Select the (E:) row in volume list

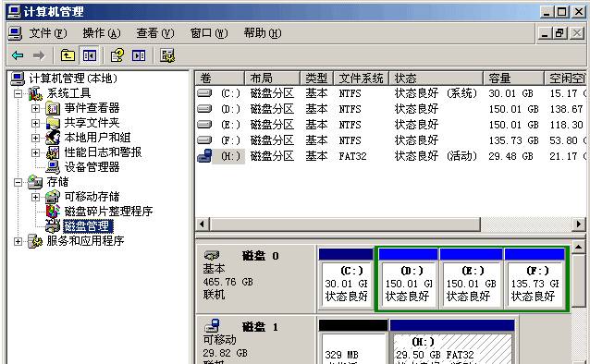point(390,125)
